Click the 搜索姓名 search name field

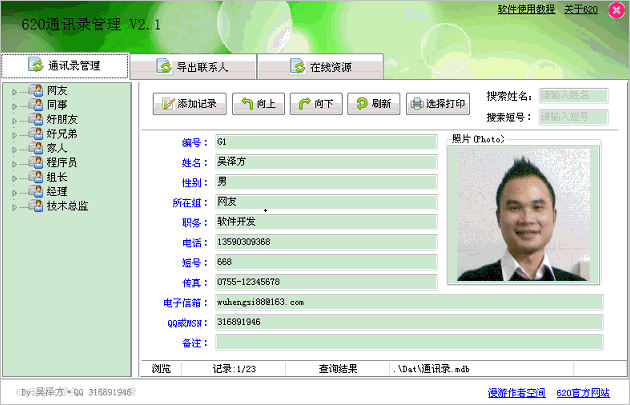573,96
